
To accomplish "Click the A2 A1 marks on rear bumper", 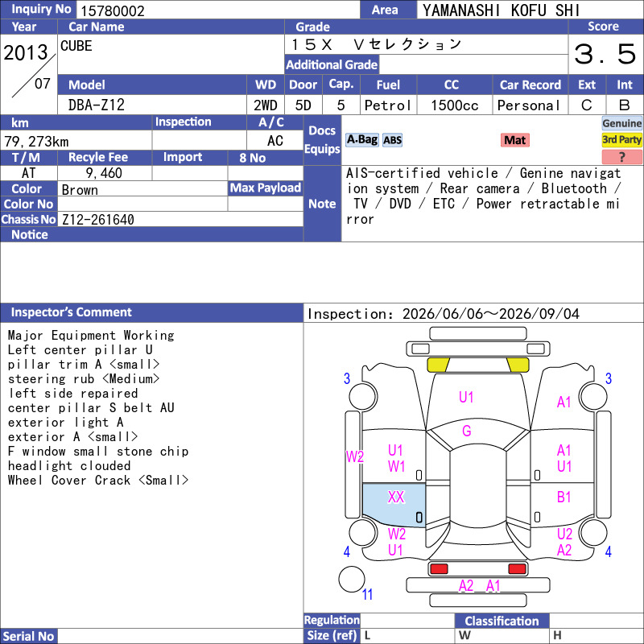I will click(479, 586).
